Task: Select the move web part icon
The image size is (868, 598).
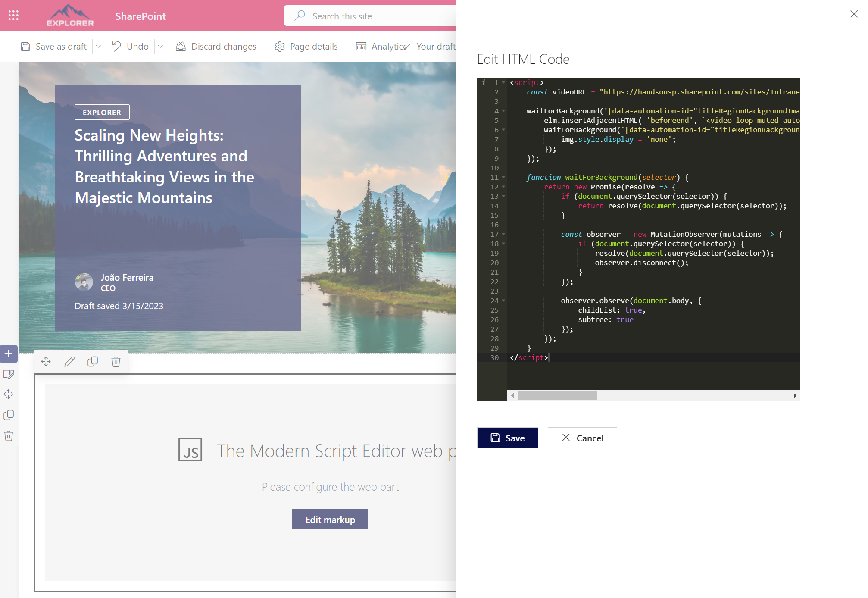Action: tap(46, 361)
